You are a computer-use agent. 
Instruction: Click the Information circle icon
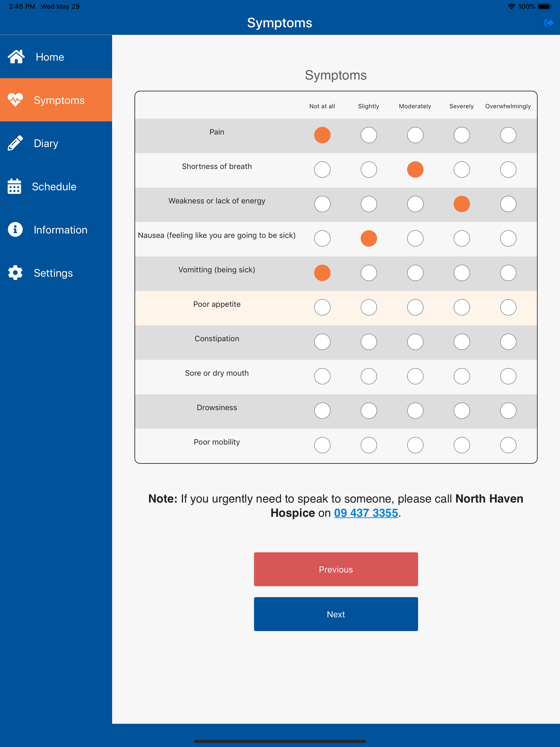pos(15,230)
